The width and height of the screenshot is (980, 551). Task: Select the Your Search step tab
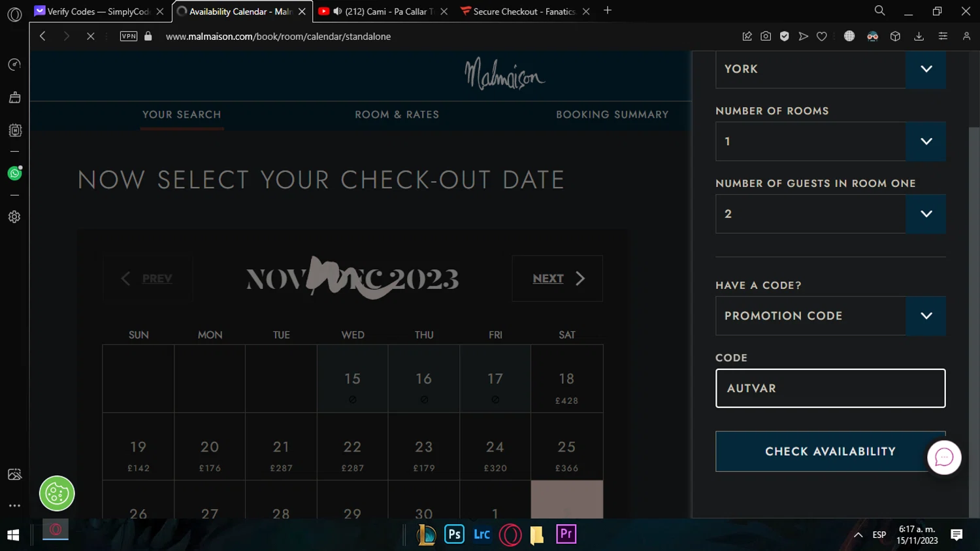pos(182,114)
